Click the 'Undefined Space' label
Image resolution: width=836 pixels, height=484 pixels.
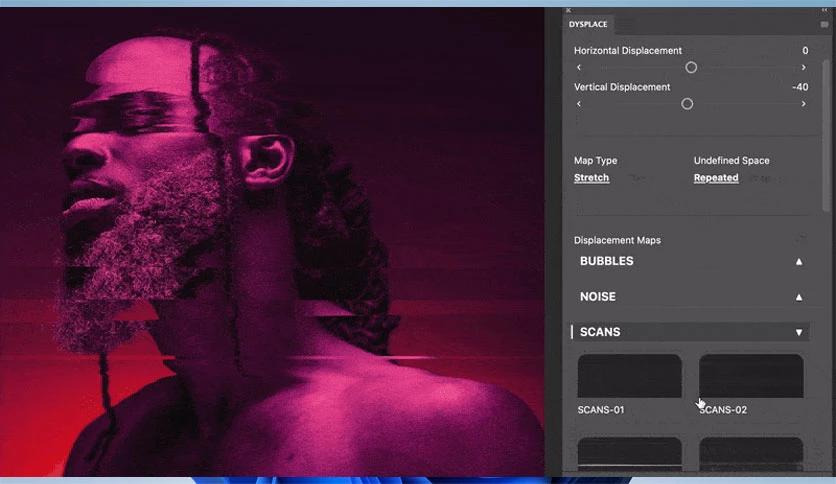click(x=732, y=160)
